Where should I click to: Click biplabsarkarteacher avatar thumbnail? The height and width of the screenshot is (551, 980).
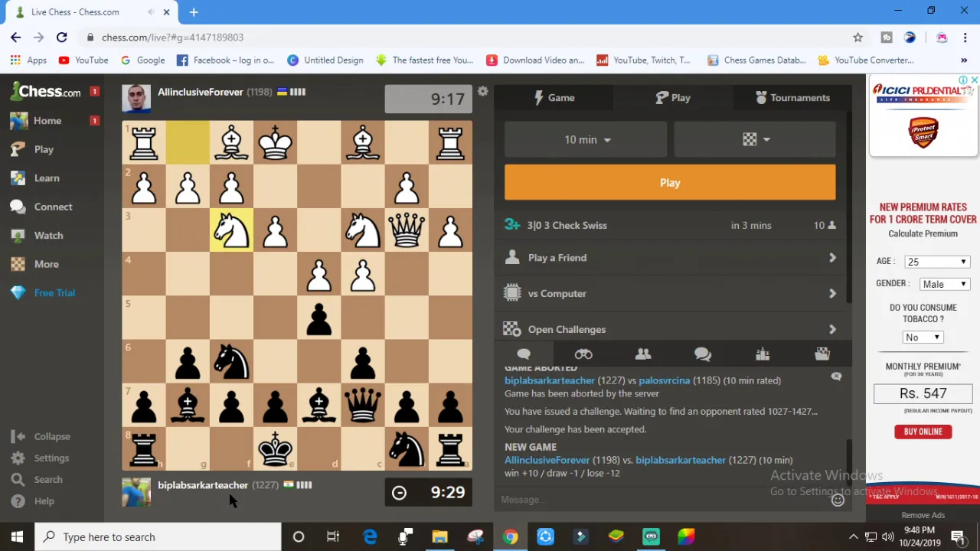click(136, 492)
